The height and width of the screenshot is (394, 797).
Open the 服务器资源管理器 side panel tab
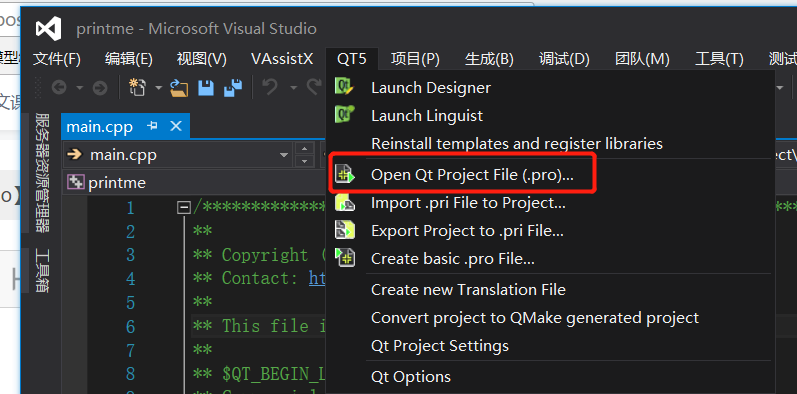point(42,173)
